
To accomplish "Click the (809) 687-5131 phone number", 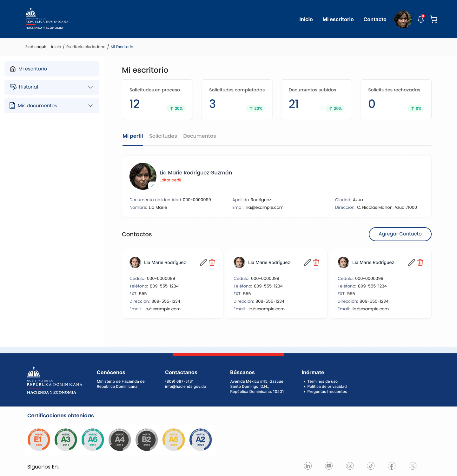I will tap(179, 381).
